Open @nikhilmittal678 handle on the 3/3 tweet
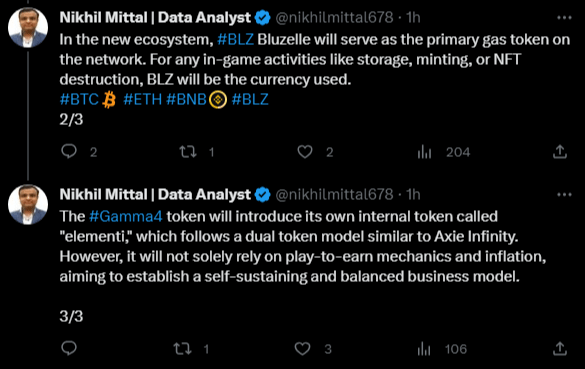The width and height of the screenshot is (585, 369). [334, 194]
